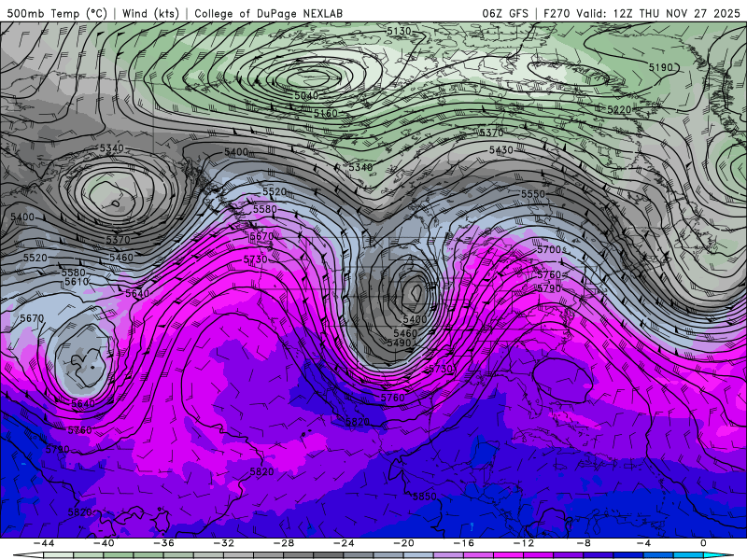The width and height of the screenshot is (747, 560).
Task: Select the -32 temperature scale label
Action: pos(223,543)
